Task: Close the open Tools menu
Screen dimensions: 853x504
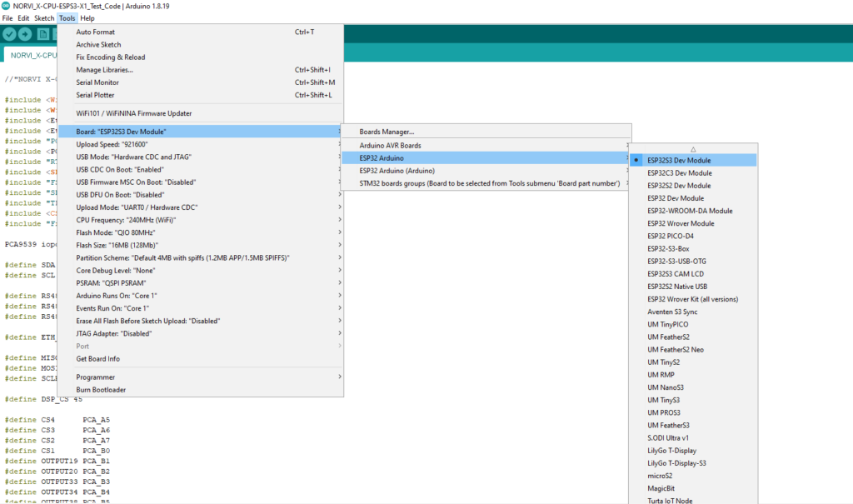Action: (x=67, y=18)
